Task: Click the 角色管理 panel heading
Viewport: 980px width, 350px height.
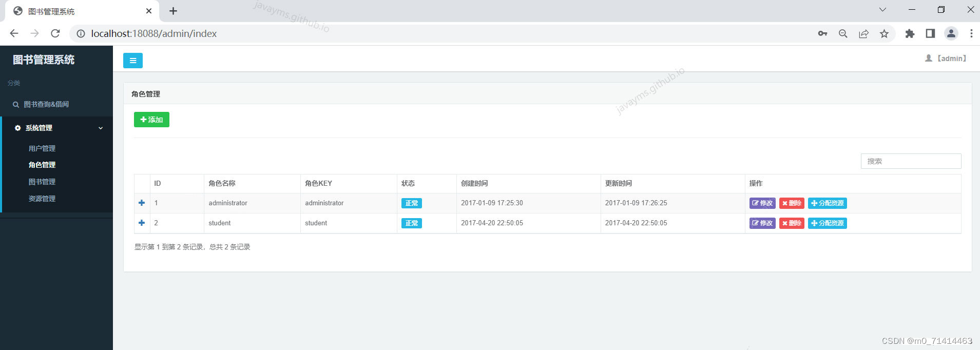Action: pos(146,94)
